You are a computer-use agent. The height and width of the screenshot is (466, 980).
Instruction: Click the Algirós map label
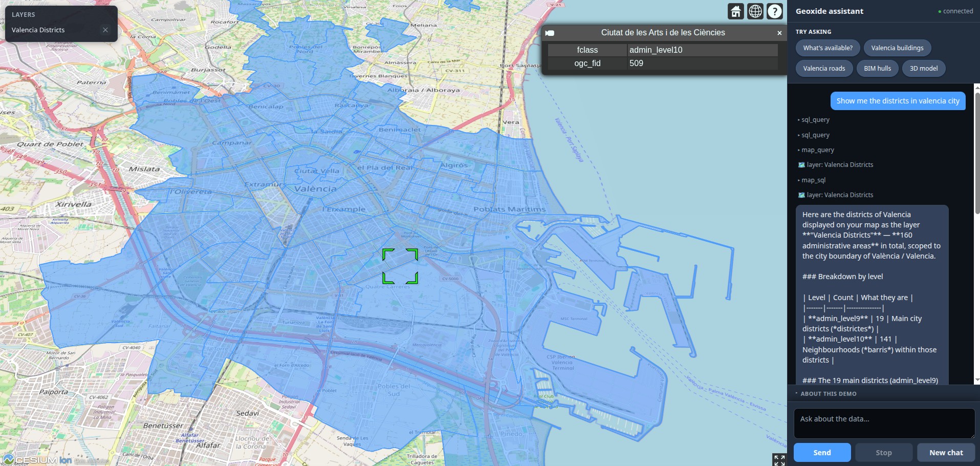[454, 165]
